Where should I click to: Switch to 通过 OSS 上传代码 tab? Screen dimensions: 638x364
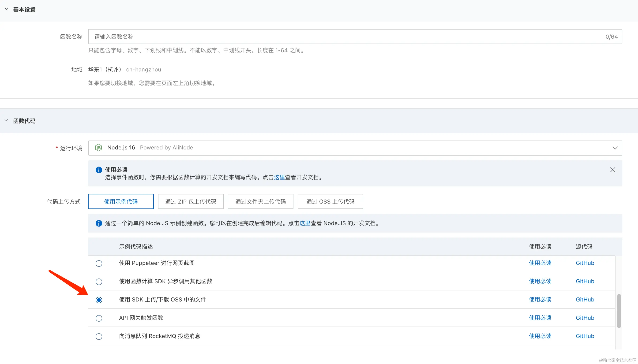pos(330,201)
